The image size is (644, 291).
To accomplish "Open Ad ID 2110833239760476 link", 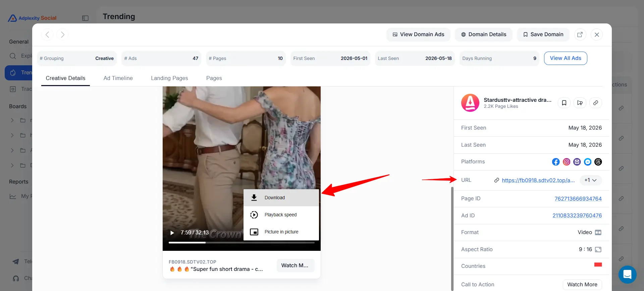I will coord(577,215).
